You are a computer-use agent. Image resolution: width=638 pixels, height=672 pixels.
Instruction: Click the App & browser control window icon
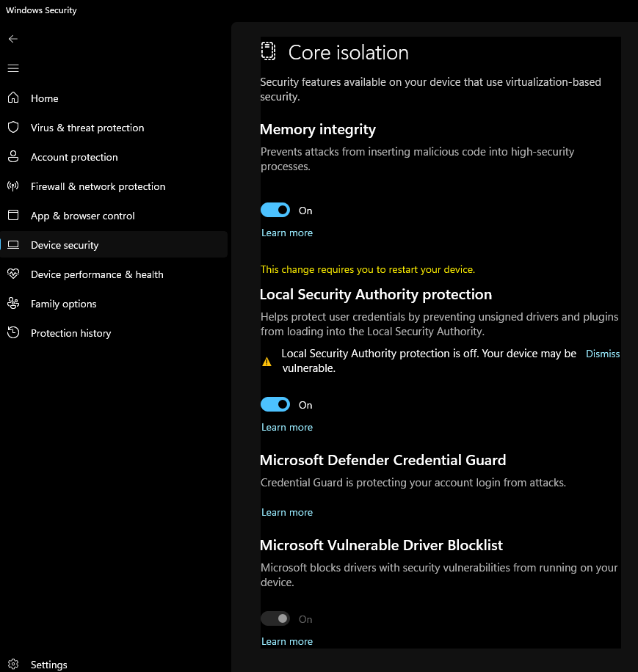coord(13,215)
